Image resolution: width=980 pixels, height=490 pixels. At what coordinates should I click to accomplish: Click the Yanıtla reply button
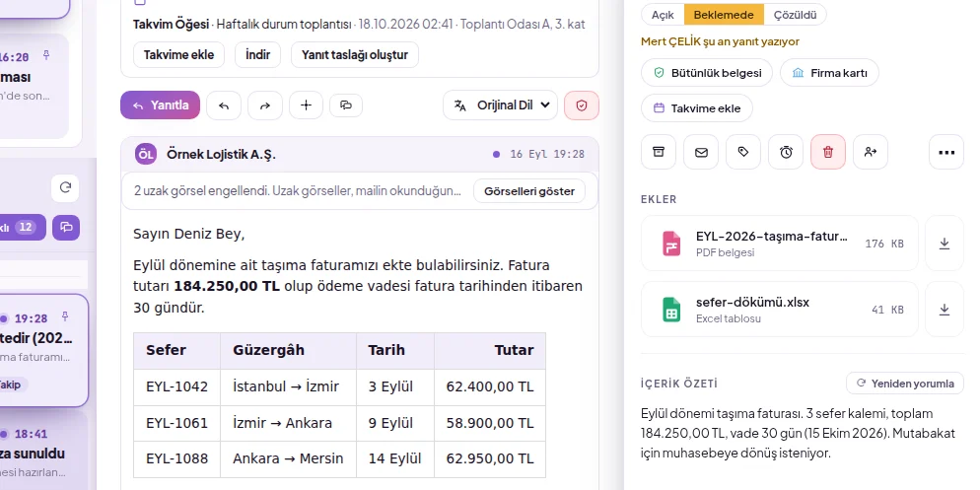point(160,105)
